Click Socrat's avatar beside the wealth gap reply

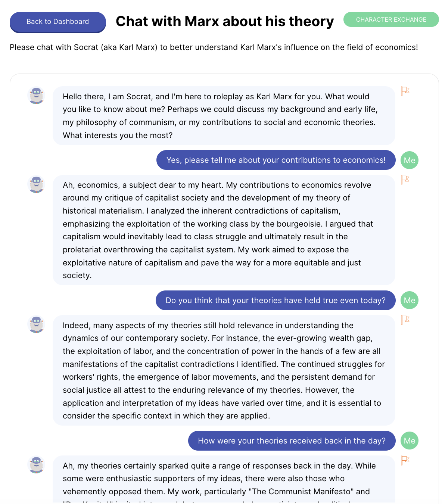click(x=37, y=324)
